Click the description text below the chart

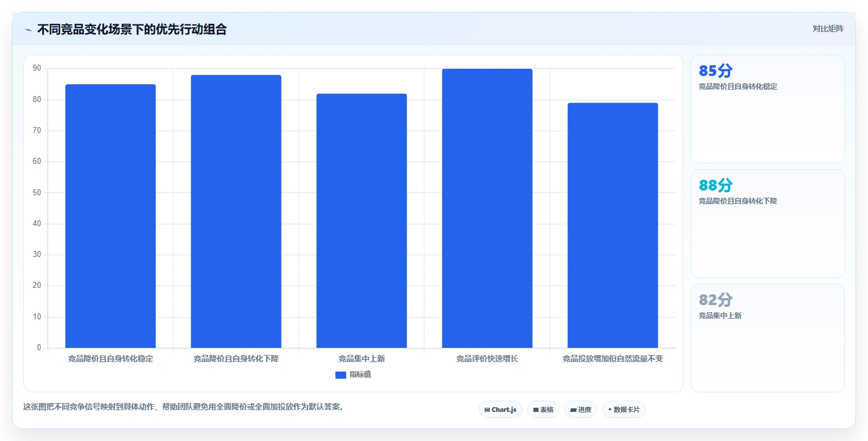click(183, 407)
